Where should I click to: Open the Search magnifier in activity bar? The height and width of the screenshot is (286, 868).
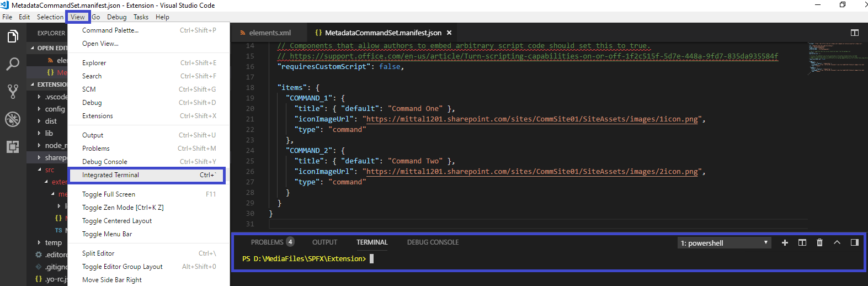point(13,64)
